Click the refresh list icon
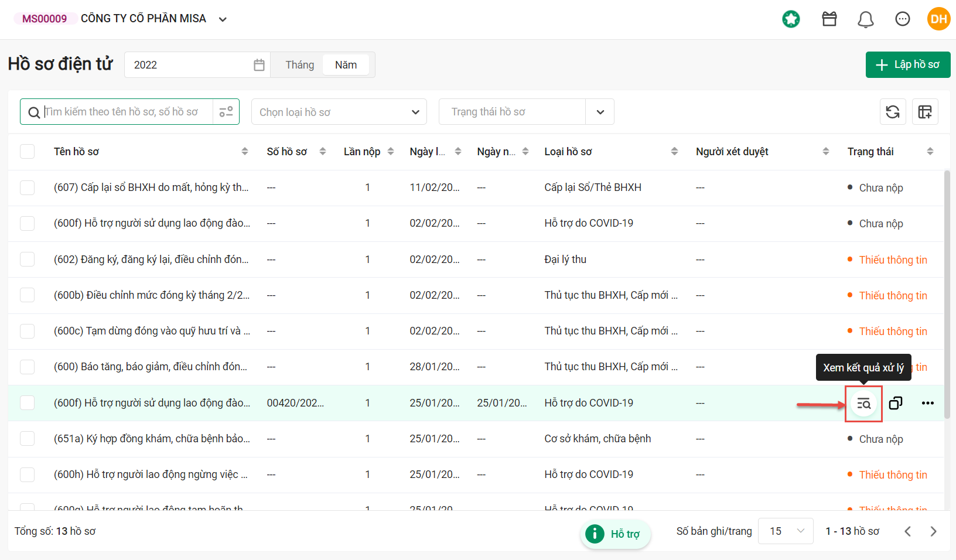The width and height of the screenshot is (956, 560). tap(893, 112)
